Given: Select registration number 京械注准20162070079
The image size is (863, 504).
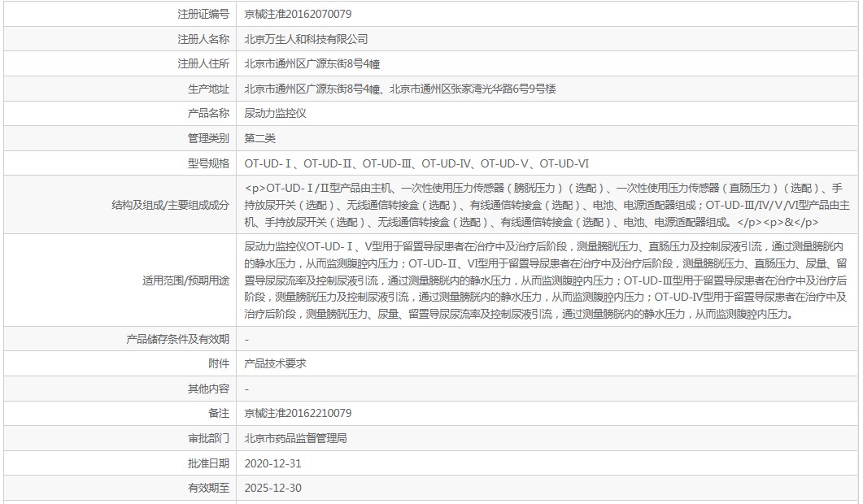Looking at the screenshot, I should tap(298, 14).
